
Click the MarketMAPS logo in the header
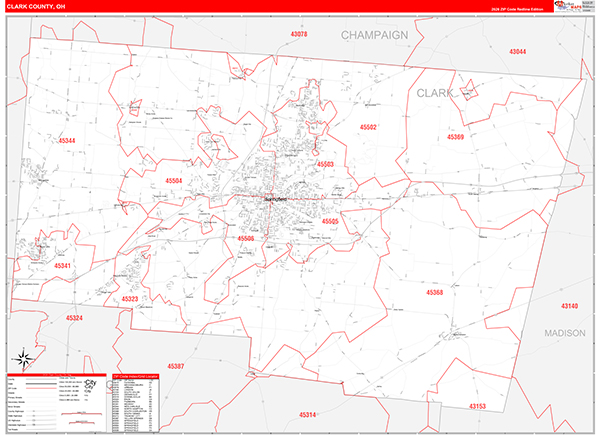click(x=568, y=7)
